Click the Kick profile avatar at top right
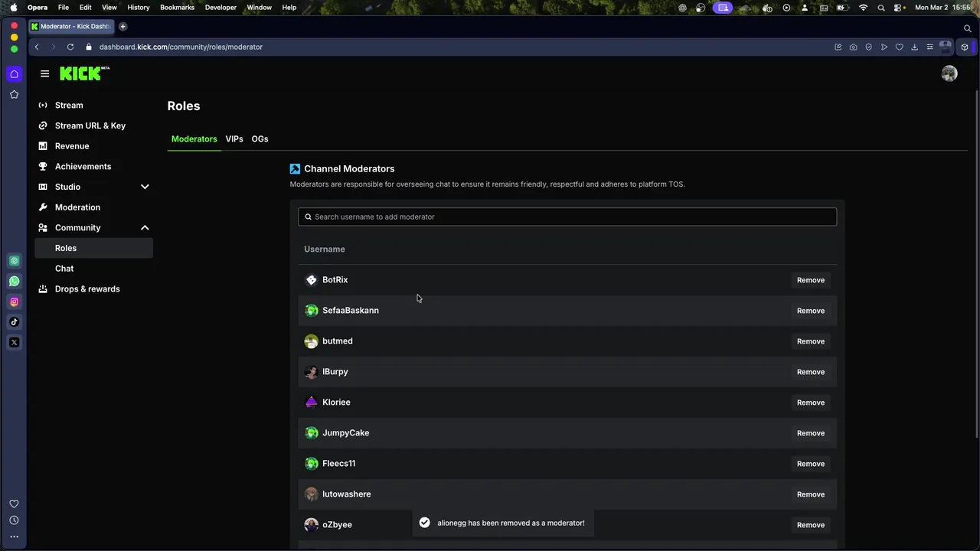Viewport: 980px width, 551px height. tap(949, 73)
